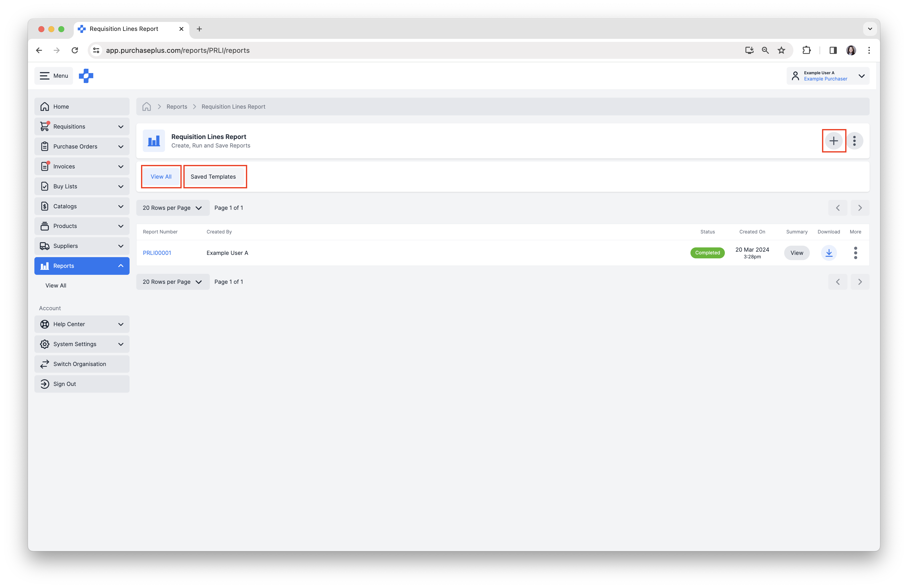The image size is (908, 588).
Task: Open the top 20 Rows per Page dropdown
Action: (172, 208)
